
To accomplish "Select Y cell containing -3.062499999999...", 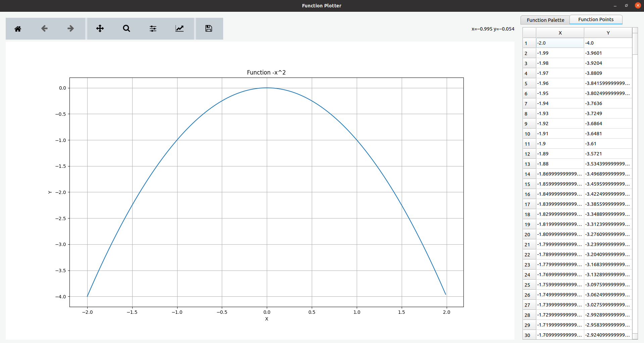I will [x=608, y=295].
